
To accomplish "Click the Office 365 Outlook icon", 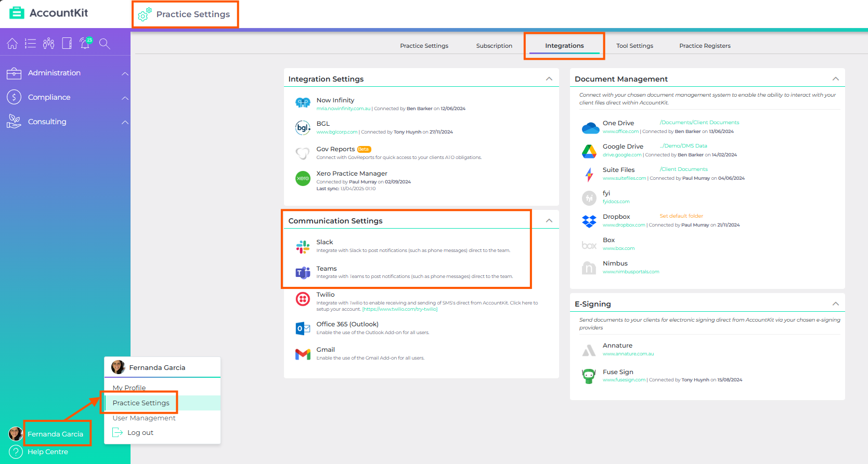I will pos(303,328).
